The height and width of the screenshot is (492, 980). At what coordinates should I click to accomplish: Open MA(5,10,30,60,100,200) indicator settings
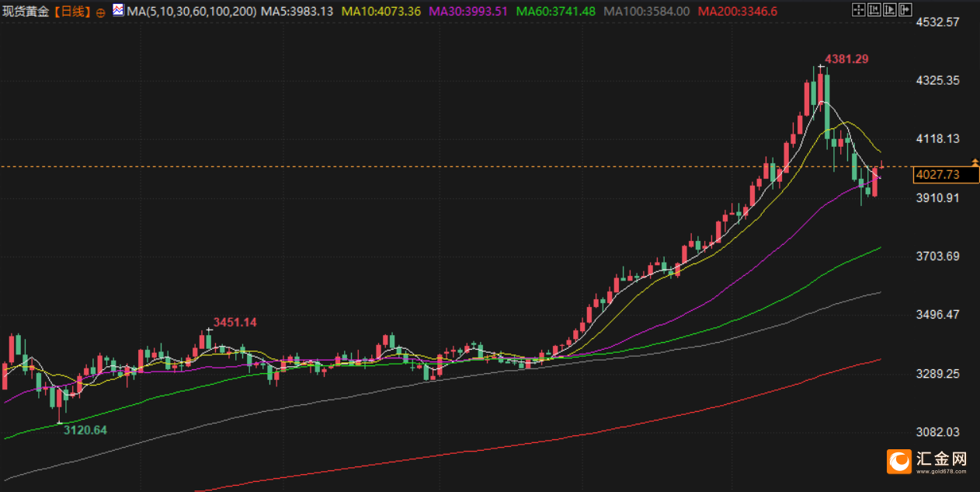[x=191, y=12]
